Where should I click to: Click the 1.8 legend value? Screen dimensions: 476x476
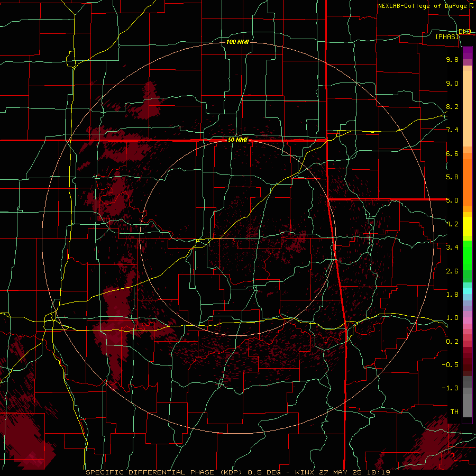coord(452,295)
